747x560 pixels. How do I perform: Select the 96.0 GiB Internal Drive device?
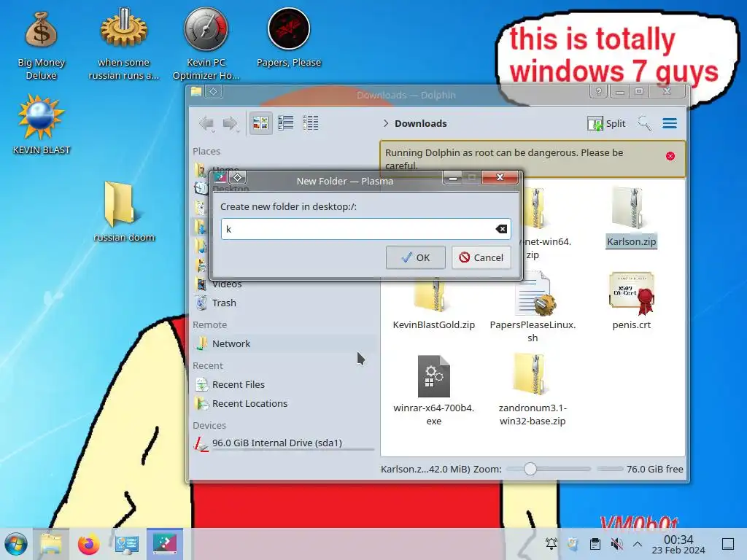click(x=285, y=443)
